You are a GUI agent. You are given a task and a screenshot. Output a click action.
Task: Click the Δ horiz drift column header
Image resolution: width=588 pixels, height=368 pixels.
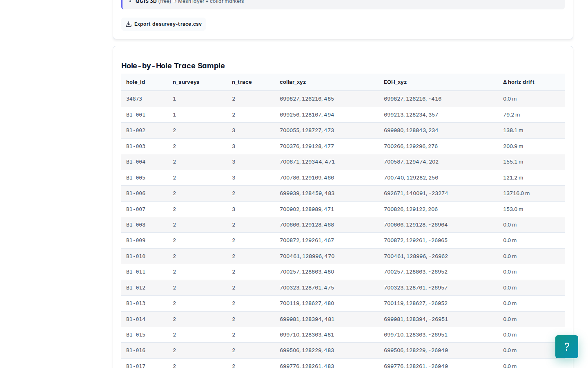point(519,82)
